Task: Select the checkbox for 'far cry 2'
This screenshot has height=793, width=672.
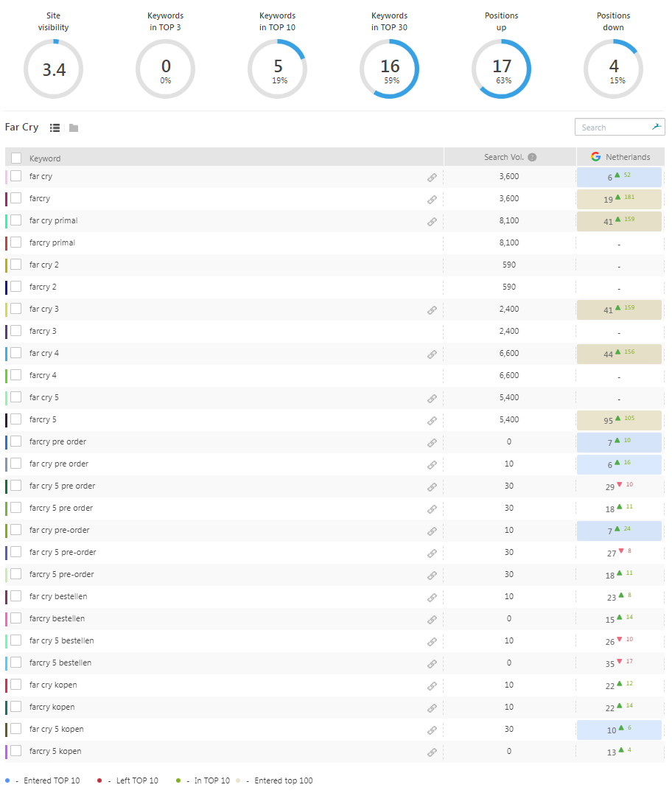Action: pos(16,265)
